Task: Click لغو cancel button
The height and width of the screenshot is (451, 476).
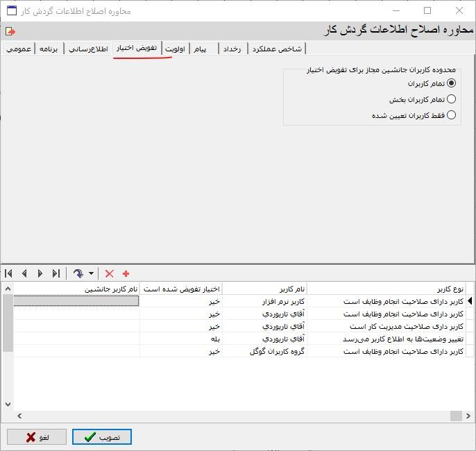Action: [37, 436]
